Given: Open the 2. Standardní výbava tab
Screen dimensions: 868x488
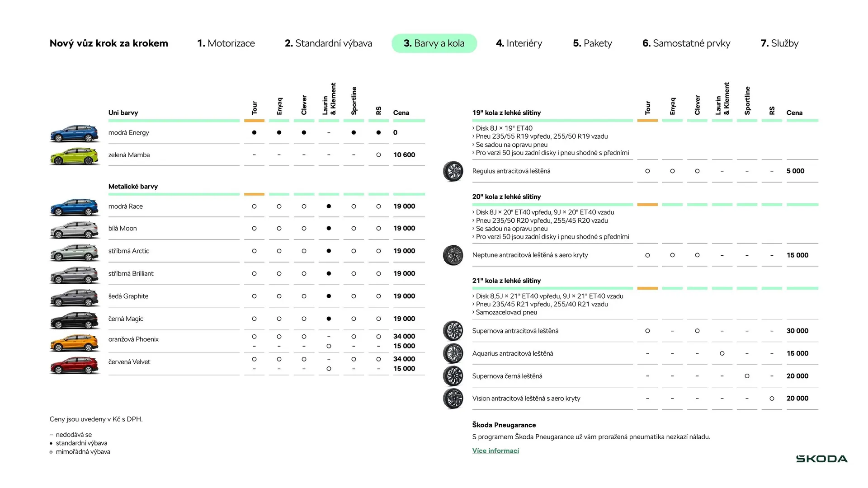Looking at the screenshot, I should (x=328, y=43).
